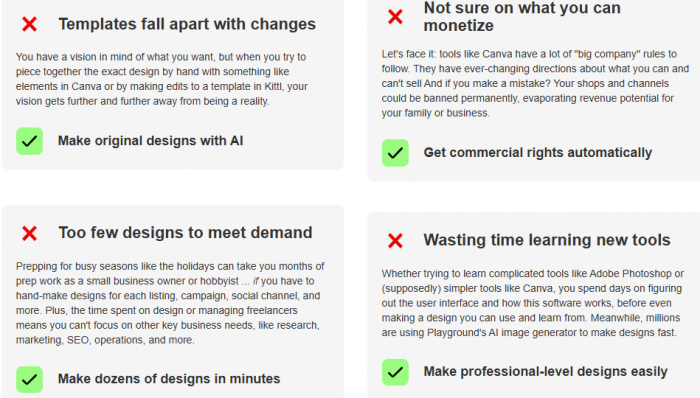The image size is (700, 398).
Task: Click green checkmark for dozens of designs
Action: (29, 379)
